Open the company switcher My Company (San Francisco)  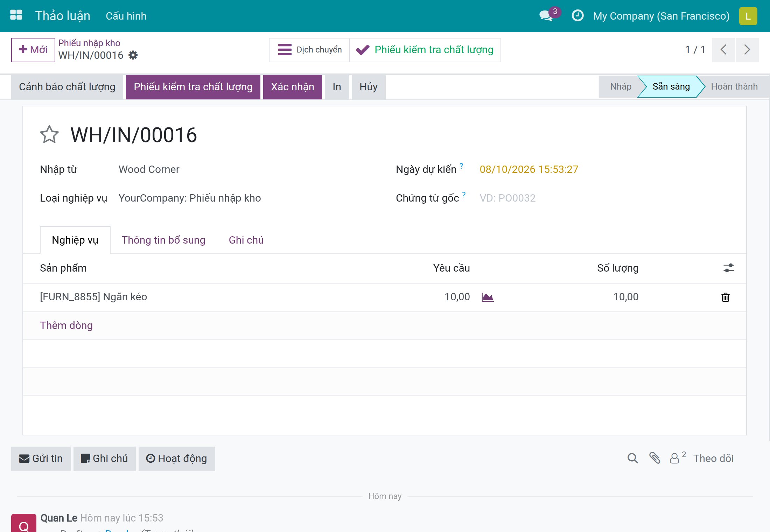[x=661, y=16]
